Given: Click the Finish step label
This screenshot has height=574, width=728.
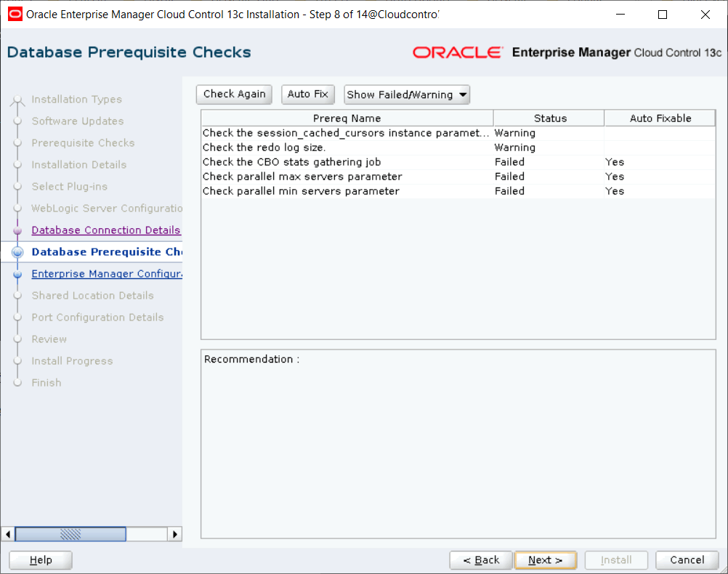Looking at the screenshot, I should click(x=46, y=383).
